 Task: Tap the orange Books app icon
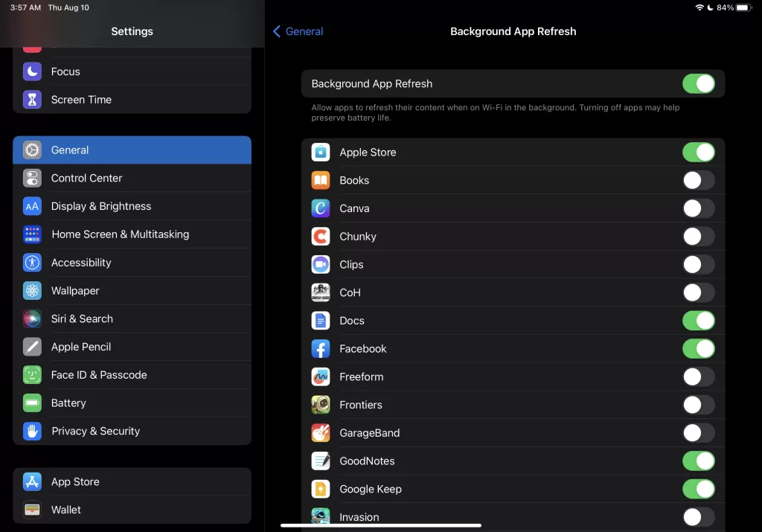[x=321, y=180]
